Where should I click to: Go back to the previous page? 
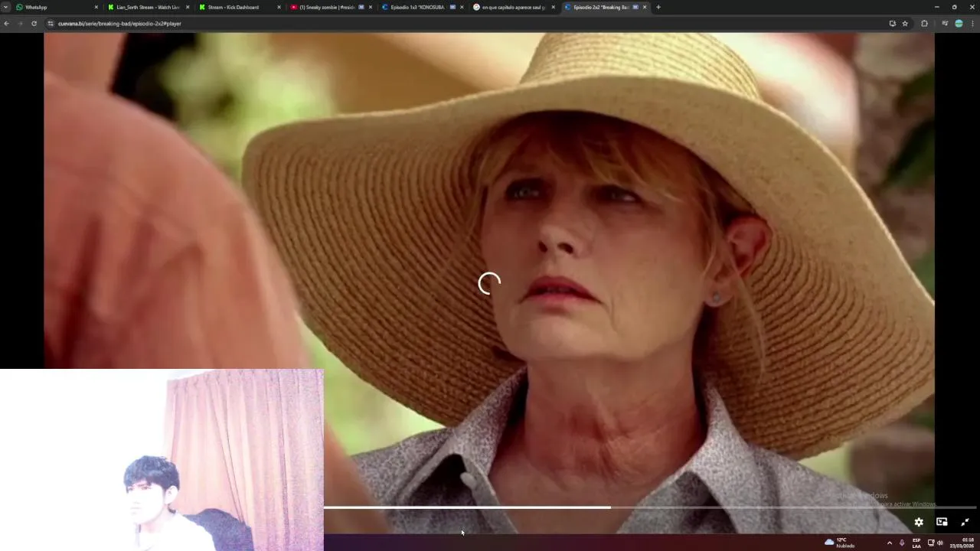[7, 24]
